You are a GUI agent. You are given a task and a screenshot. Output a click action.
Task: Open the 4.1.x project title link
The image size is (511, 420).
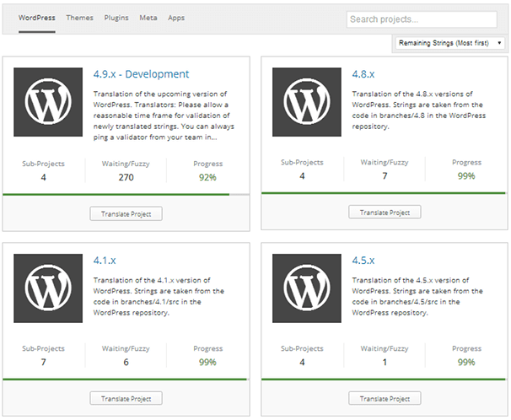coord(105,261)
